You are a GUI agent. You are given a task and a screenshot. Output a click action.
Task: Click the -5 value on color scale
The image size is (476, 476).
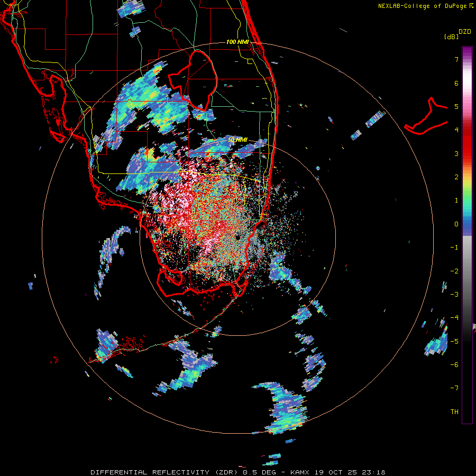click(454, 341)
